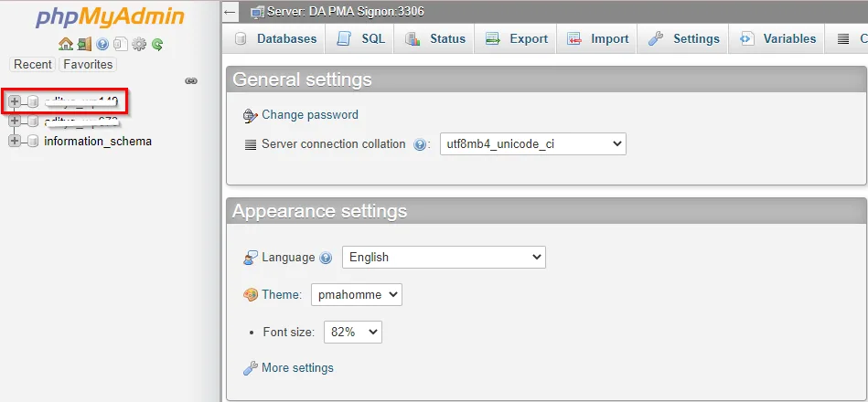This screenshot has width=868, height=402.
Task: Click the chain link icon in sidebar
Action: (191, 81)
